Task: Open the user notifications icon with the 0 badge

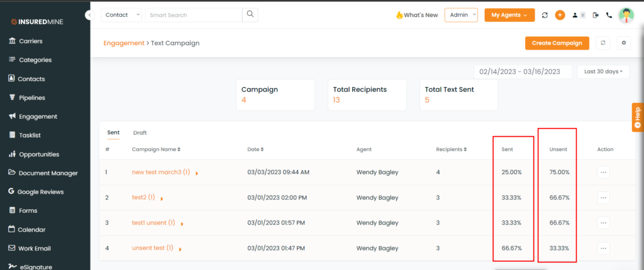Action: click(x=579, y=15)
